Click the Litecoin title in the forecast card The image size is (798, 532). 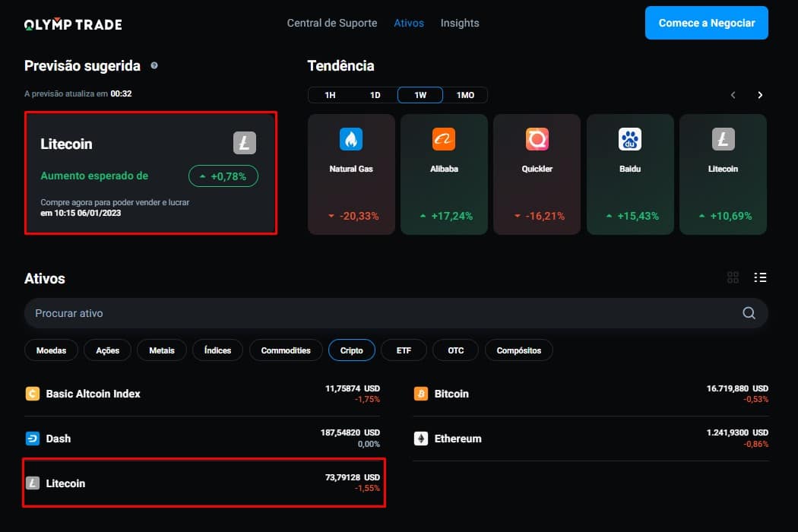click(x=67, y=144)
